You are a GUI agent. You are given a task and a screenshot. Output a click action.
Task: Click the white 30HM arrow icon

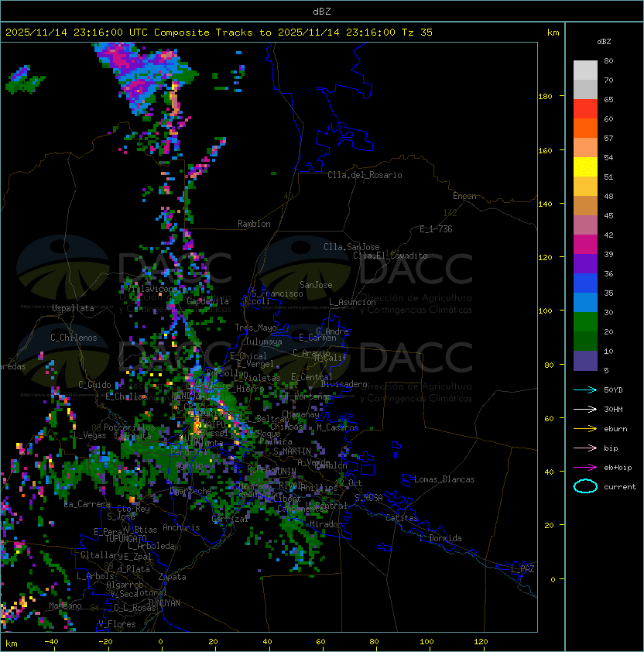click(585, 409)
